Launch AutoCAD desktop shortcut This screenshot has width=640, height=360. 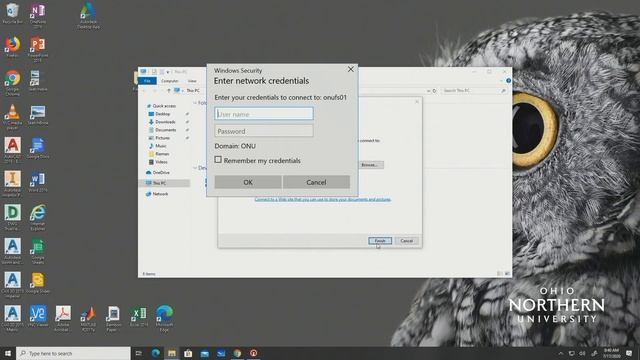pyautogui.click(x=12, y=150)
